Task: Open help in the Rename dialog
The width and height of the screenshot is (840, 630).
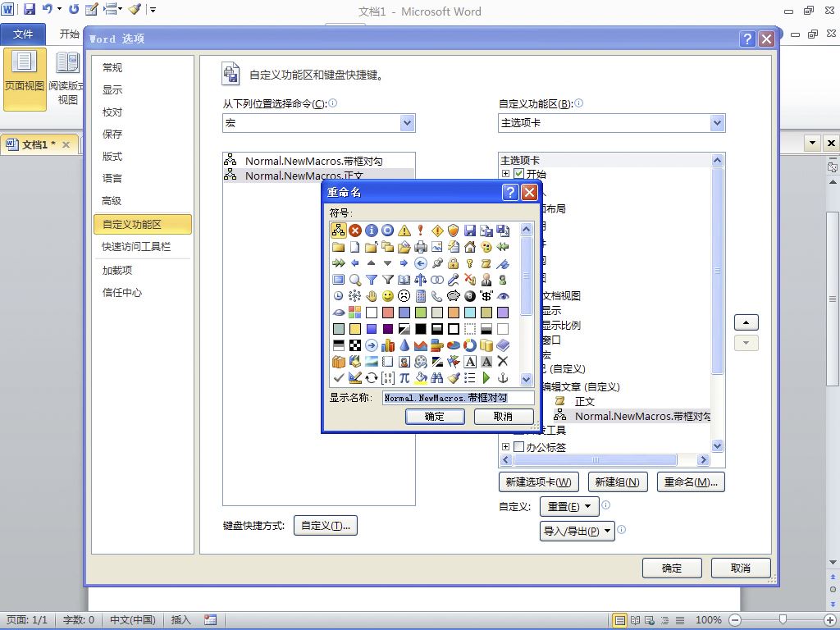Action: 510,192
